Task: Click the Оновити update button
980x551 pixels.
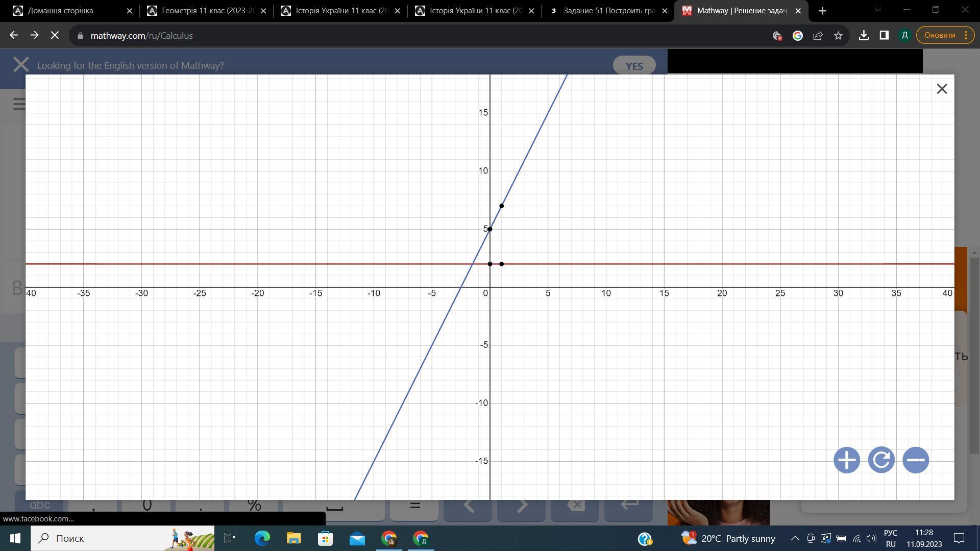Action: tap(939, 35)
